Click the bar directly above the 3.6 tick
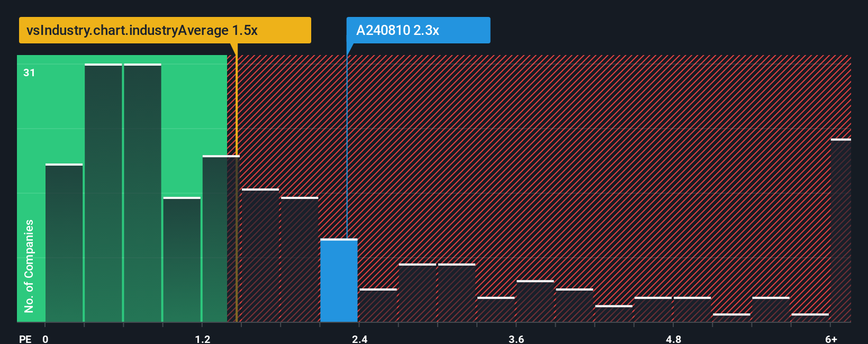 535,301
